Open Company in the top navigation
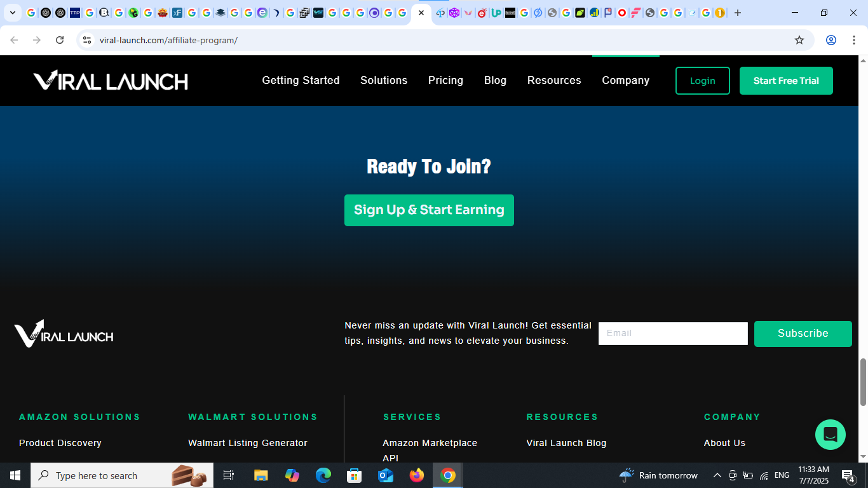 coord(626,81)
